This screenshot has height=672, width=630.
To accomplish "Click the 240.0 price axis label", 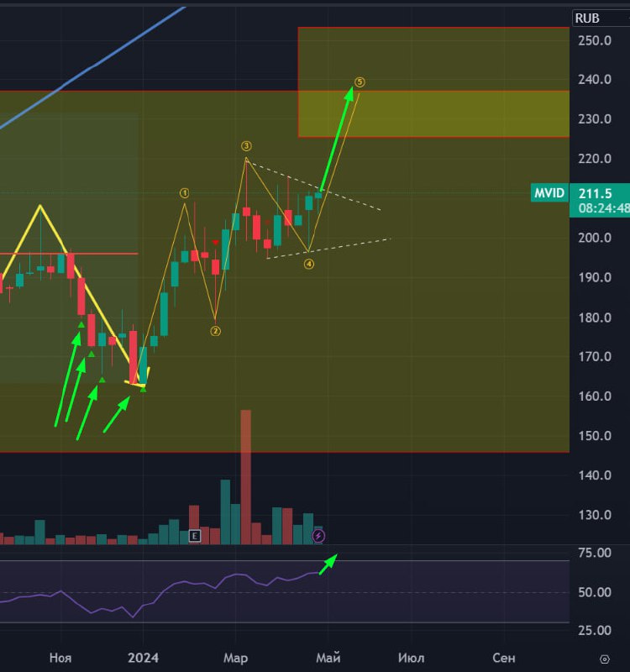I will [x=595, y=79].
